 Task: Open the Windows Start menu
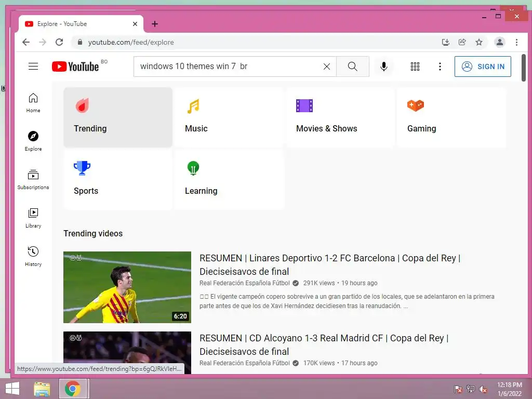click(x=12, y=389)
